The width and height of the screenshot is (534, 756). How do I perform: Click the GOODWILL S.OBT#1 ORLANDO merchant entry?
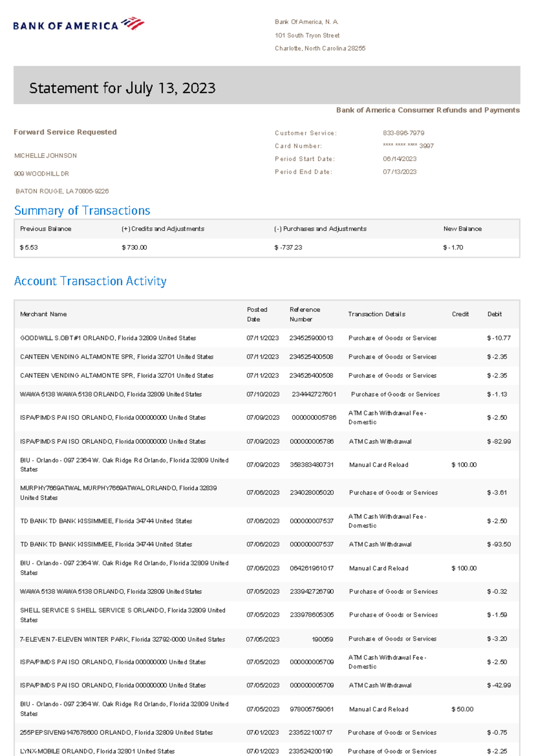coord(108,338)
